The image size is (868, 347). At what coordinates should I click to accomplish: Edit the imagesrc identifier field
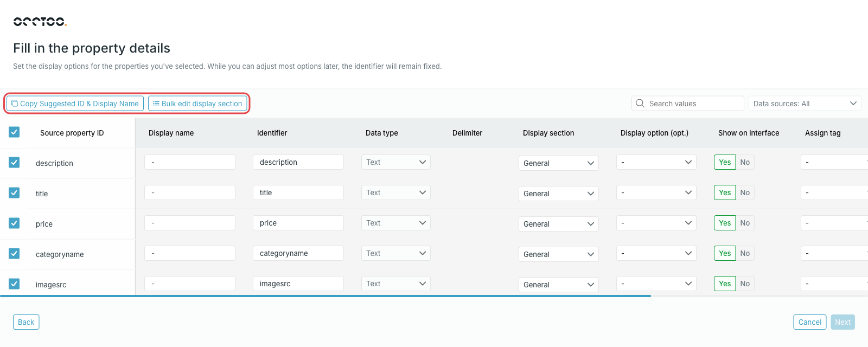tap(298, 284)
